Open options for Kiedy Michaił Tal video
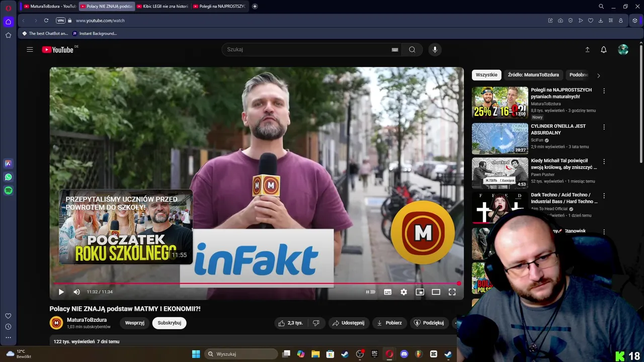This screenshot has height=362, width=644. tap(604, 161)
